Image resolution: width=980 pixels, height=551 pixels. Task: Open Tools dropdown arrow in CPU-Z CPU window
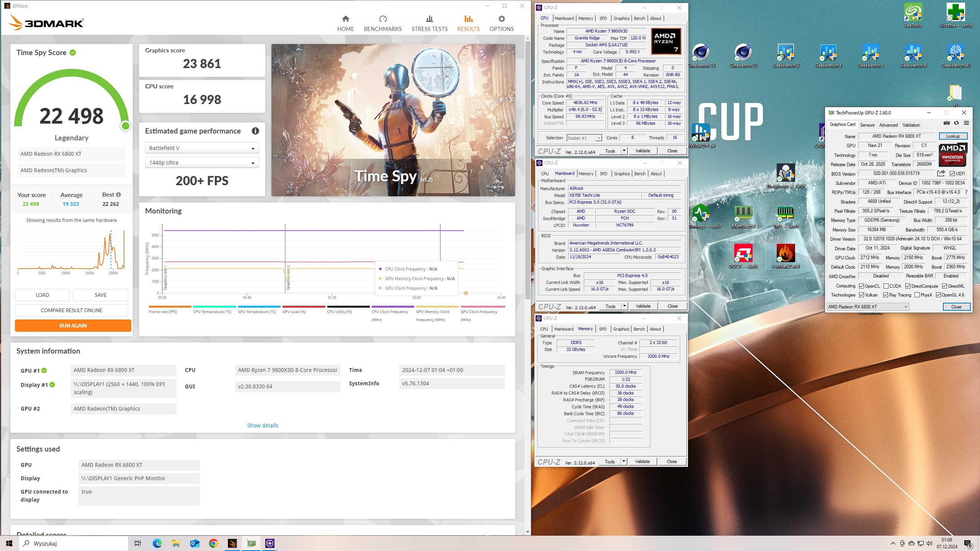(624, 151)
